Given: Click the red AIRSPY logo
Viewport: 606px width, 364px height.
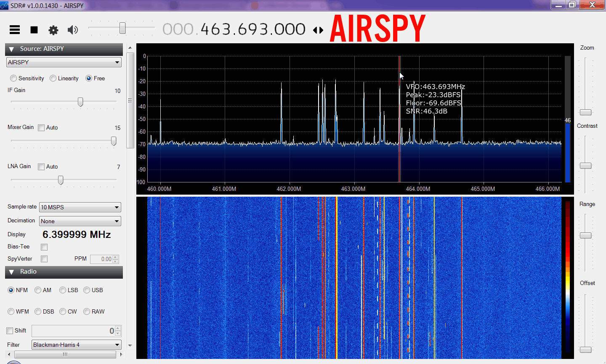Looking at the screenshot, I should (377, 29).
